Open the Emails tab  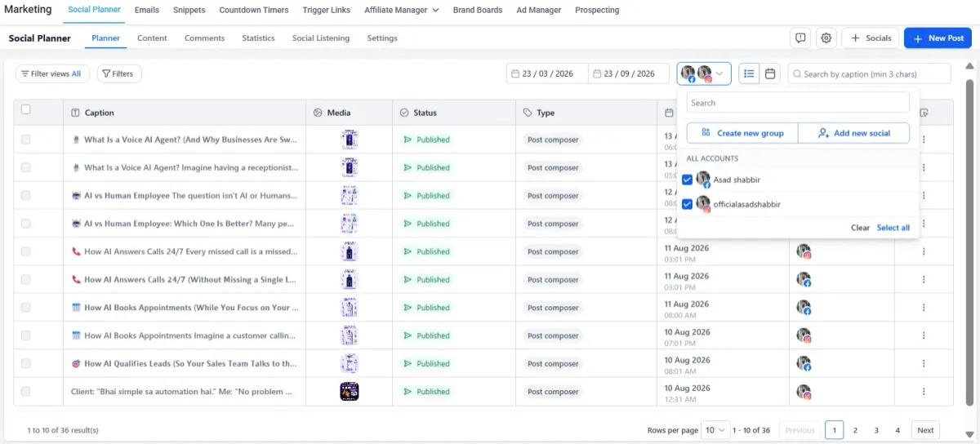point(147,10)
